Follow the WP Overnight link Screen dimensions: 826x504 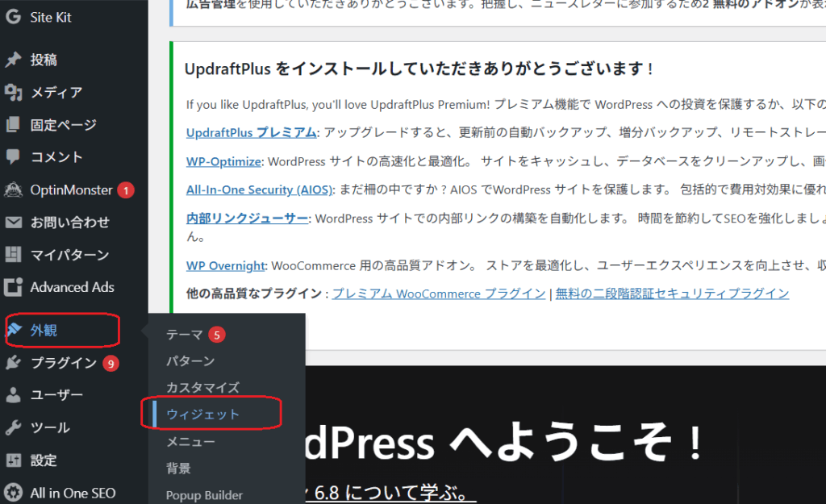pos(226,265)
